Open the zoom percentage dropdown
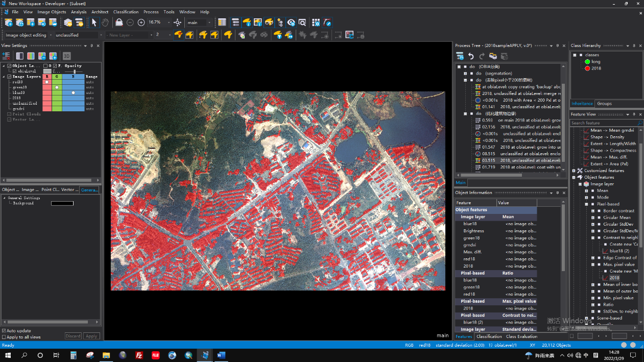Screen dimensions: 644x362 point(169,22)
